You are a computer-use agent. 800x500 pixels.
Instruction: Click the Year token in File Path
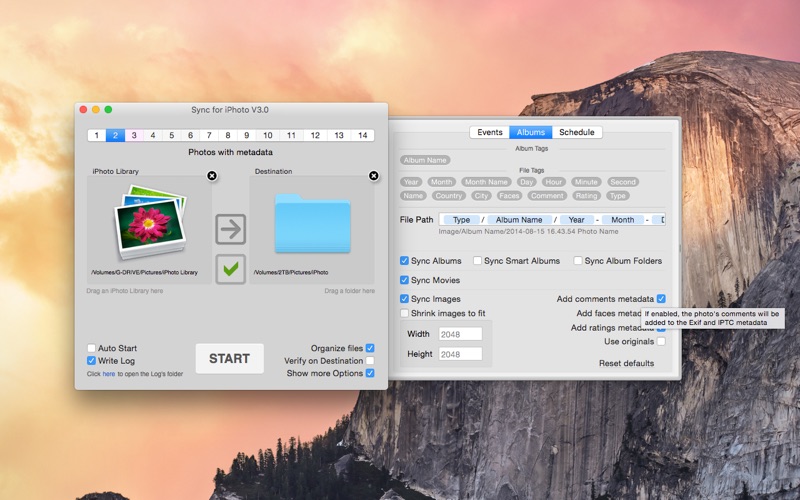coord(577,220)
